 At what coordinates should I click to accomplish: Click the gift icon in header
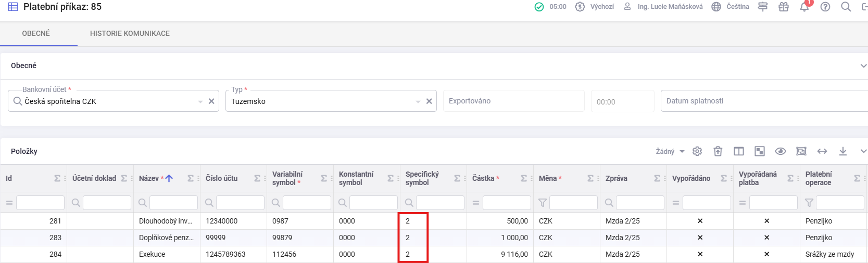coord(784,7)
